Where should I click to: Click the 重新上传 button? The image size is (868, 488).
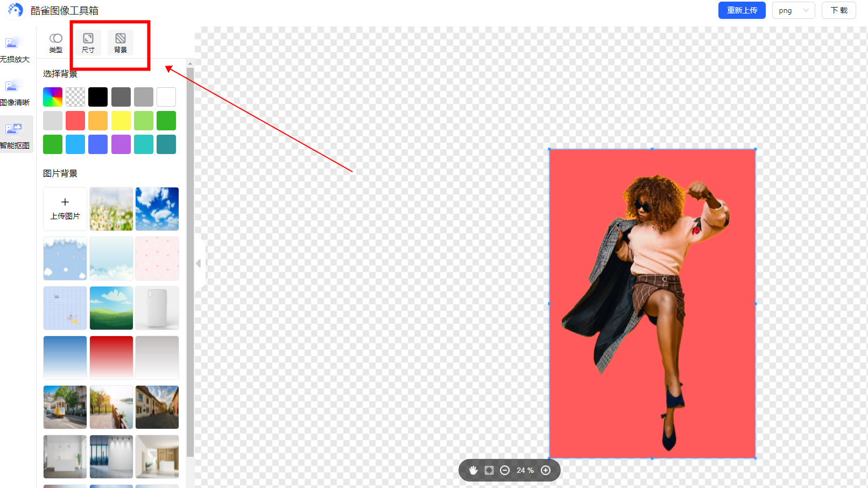742,10
